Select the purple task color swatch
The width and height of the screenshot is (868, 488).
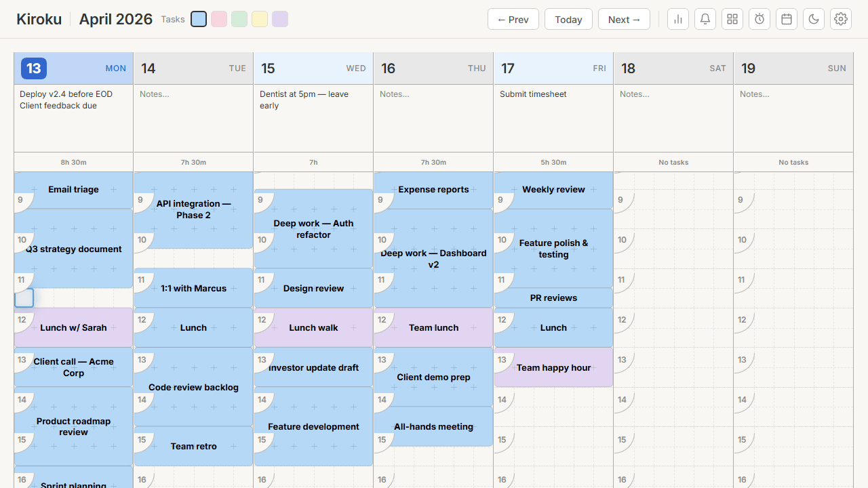pos(279,19)
